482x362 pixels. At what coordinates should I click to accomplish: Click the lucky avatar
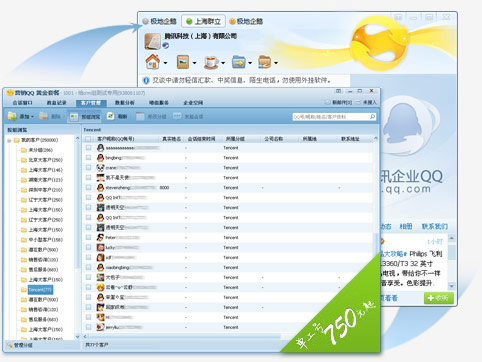tap(100, 247)
